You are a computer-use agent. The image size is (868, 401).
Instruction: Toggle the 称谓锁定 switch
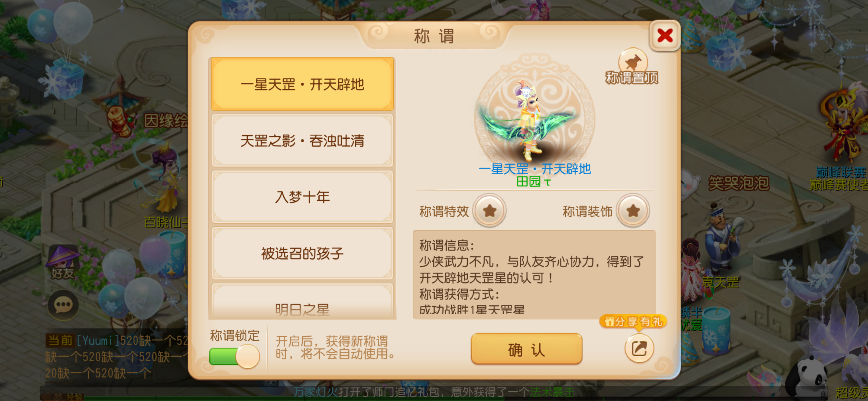(x=234, y=357)
